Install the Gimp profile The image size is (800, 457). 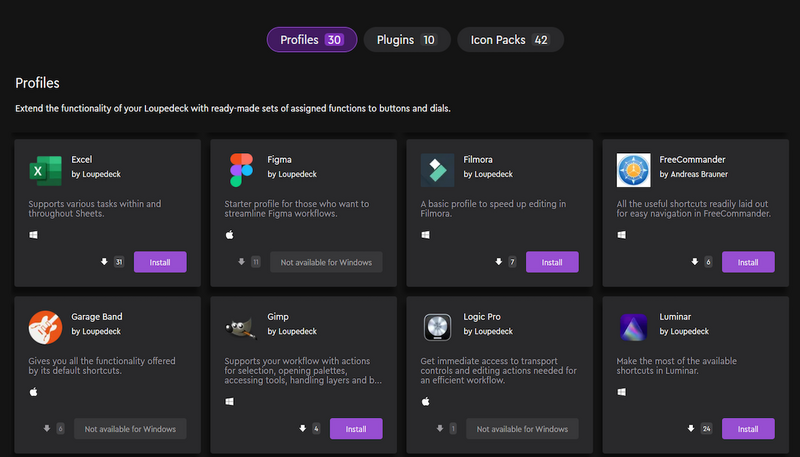[x=356, y=429]
